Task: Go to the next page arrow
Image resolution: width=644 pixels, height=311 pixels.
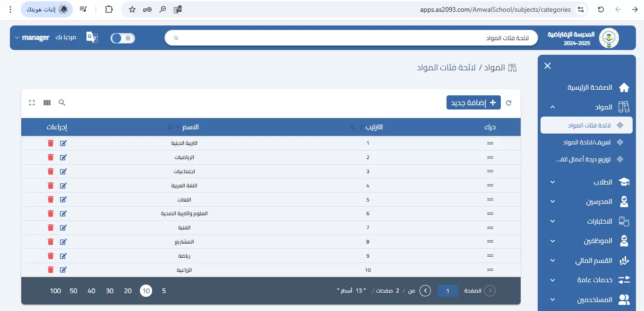Action: pos(425,291)
